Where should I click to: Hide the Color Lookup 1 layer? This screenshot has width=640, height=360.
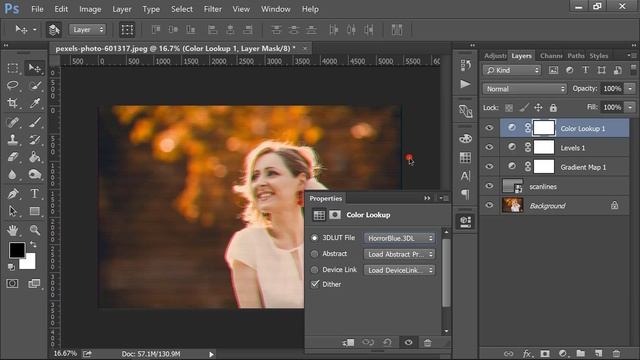(x=489, y=128)
